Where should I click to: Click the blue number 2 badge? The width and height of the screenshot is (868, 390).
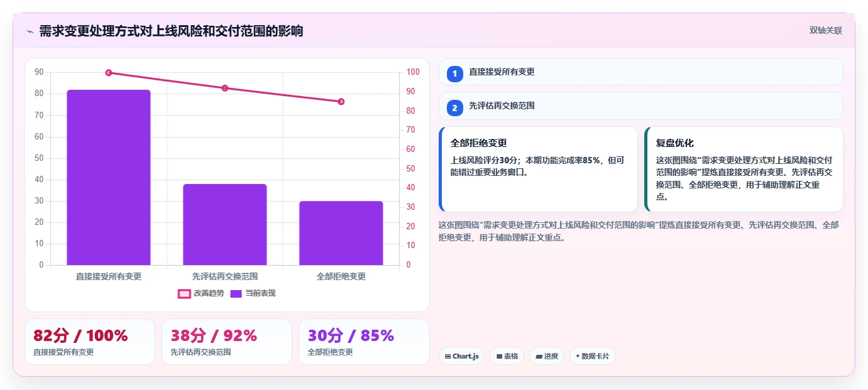[x=455, y=108]
